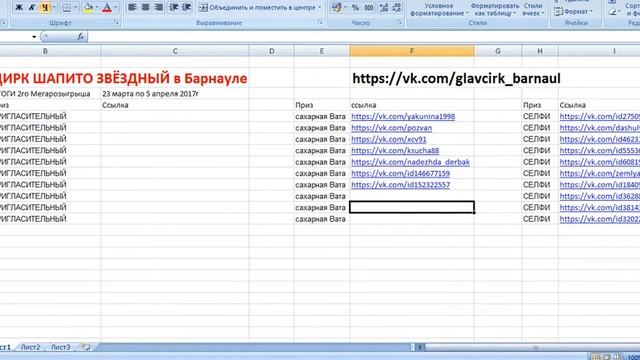
Task: Click the fx insert function button
Action: (x=80, y=37)
